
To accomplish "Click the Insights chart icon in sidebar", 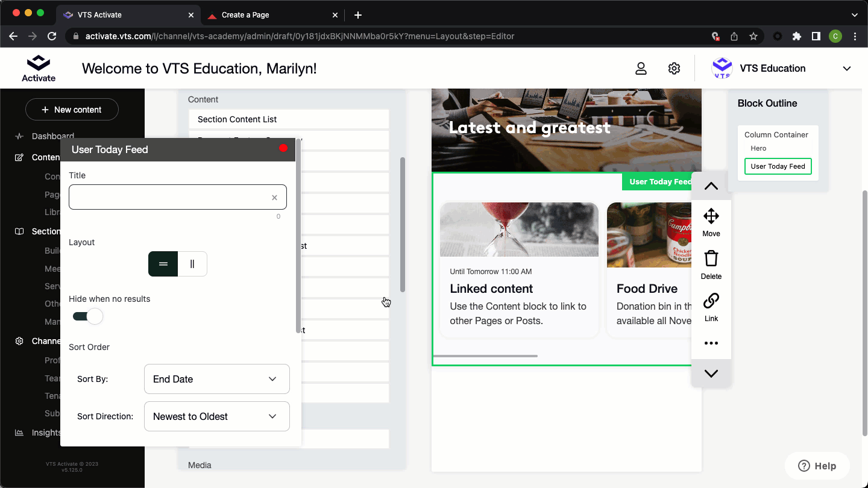I will click(19, 433).
